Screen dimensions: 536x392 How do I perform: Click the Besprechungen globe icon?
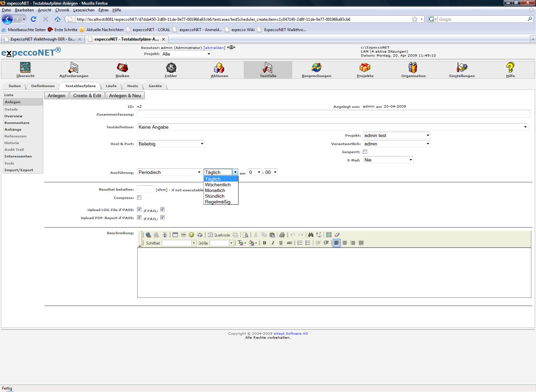pyautogui.click(x=316, y=68)
